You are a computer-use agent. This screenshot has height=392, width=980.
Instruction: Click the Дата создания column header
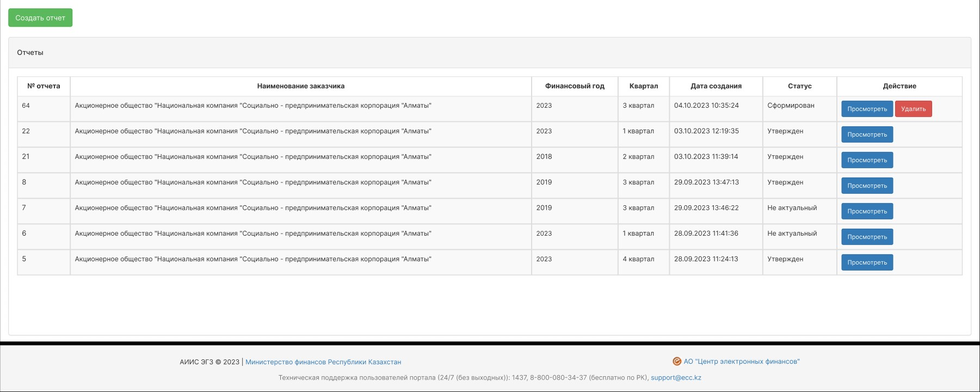coord(716,86)
